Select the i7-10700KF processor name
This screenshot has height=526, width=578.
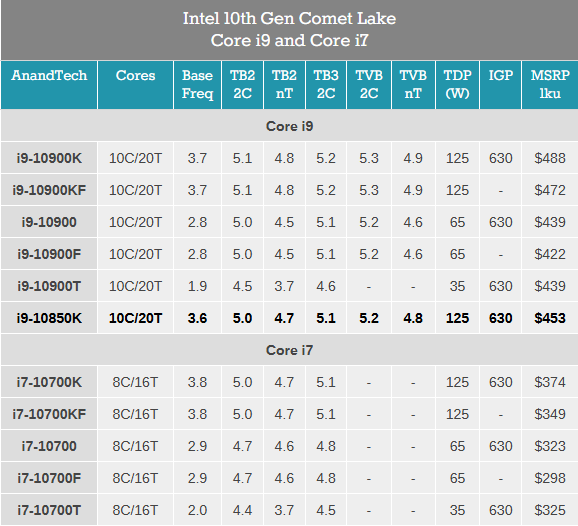(x=49, y=414)
